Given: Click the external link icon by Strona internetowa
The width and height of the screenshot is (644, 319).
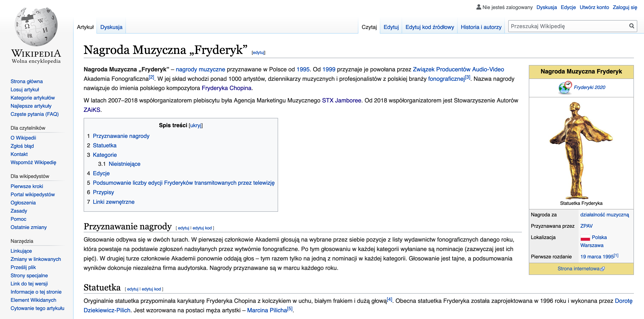Looking at the screenshot, I should [x=603, y=269].
